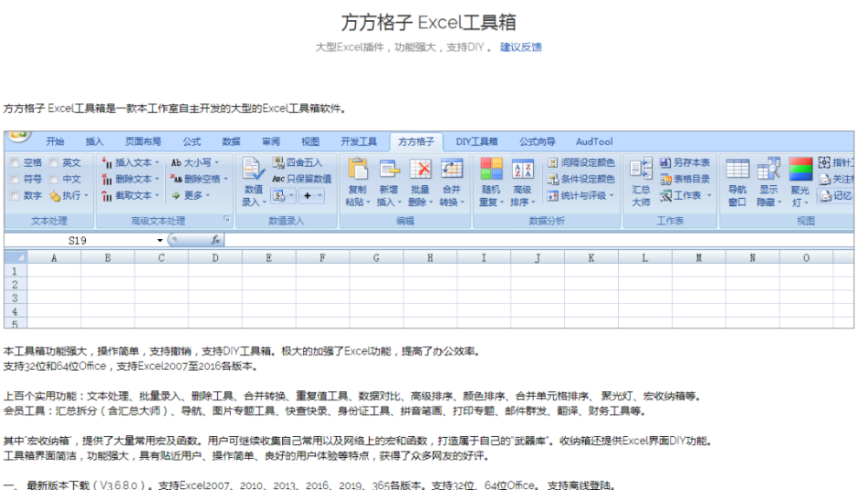Open the 导航窗口 pane

pyautogui.click(x=737, y=182)
